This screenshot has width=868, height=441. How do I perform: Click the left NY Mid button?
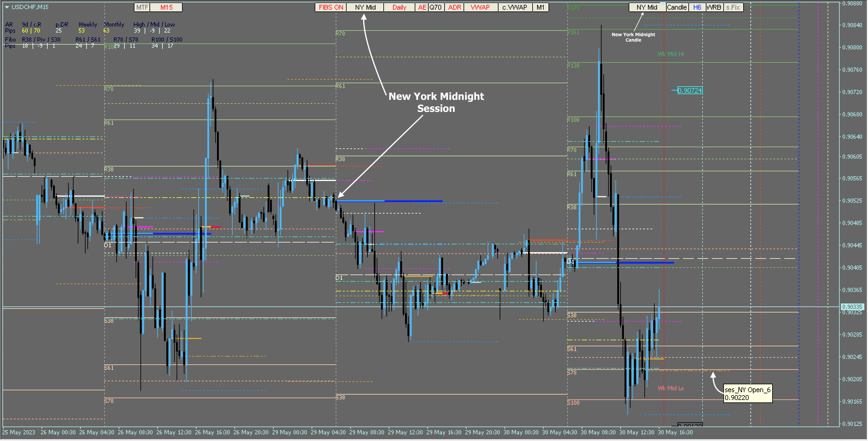click(x=365, y=8)
